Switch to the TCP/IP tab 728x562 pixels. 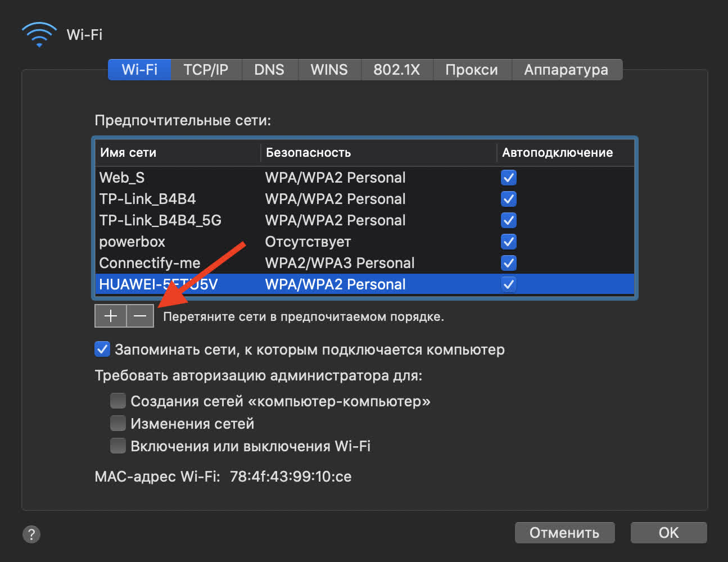[x=206, y=70]
